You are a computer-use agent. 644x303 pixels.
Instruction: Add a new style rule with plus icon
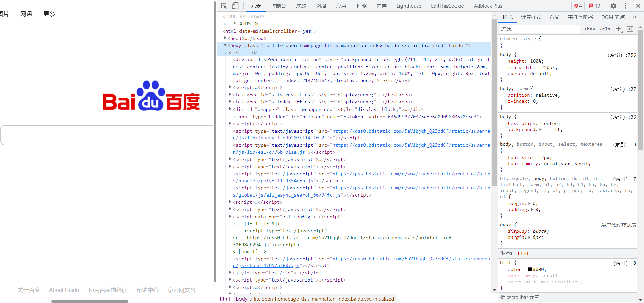619,29
